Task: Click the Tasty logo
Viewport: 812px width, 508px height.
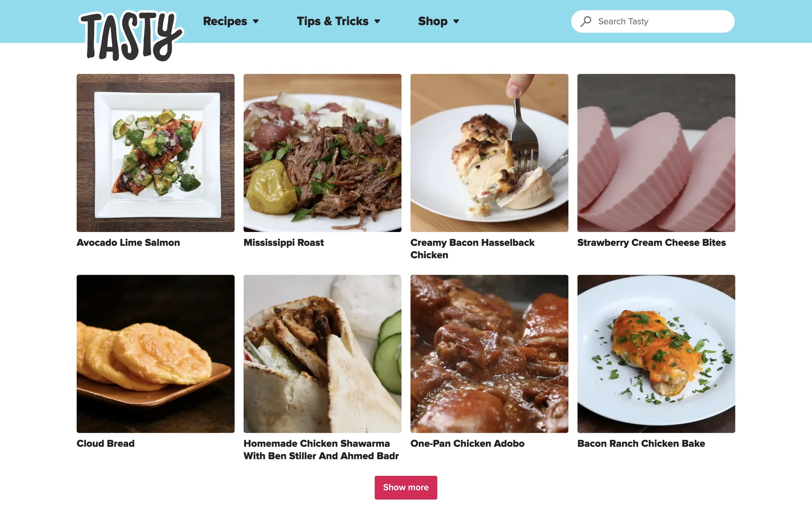Action: [131, 36]
